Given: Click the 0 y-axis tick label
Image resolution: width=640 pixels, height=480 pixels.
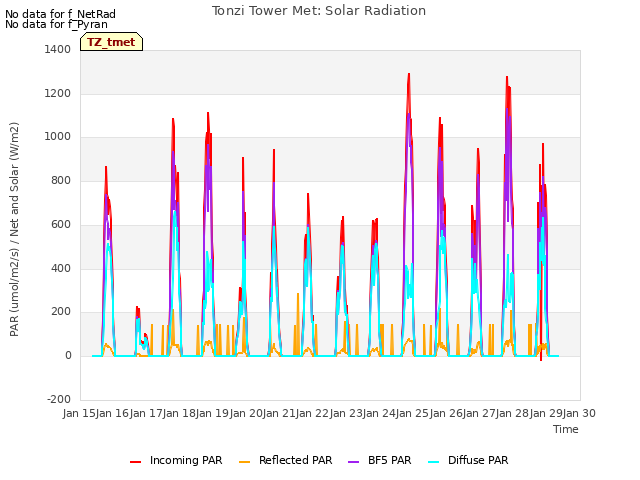Looking at the screenshot, I should [68, 356].
